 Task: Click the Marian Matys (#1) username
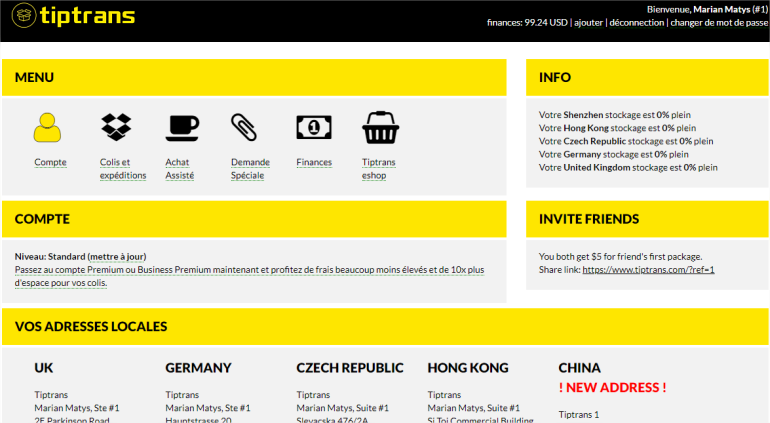[x=731, y=9]
